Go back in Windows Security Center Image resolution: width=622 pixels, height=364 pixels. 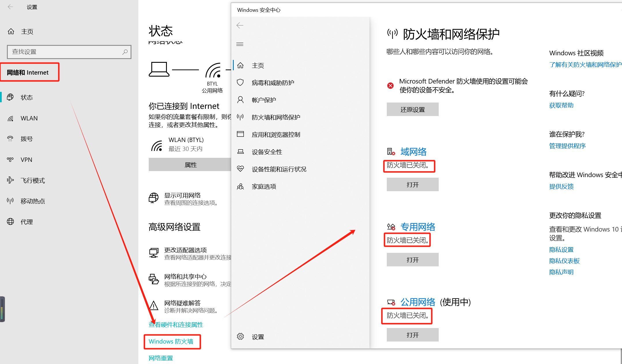[240, 25]
